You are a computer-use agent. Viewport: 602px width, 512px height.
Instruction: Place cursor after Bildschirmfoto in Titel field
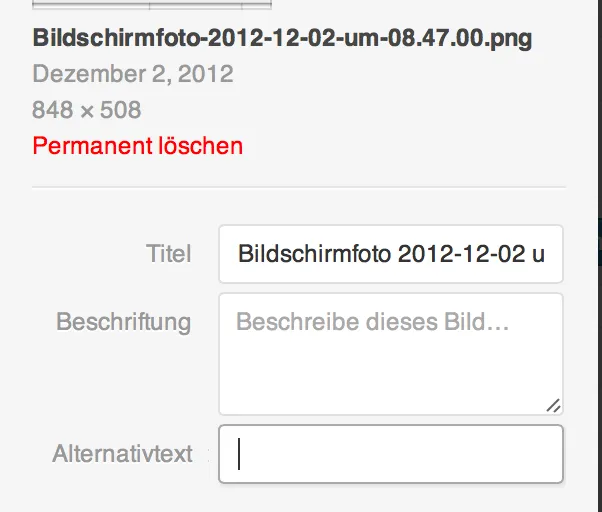click(392, 254)
